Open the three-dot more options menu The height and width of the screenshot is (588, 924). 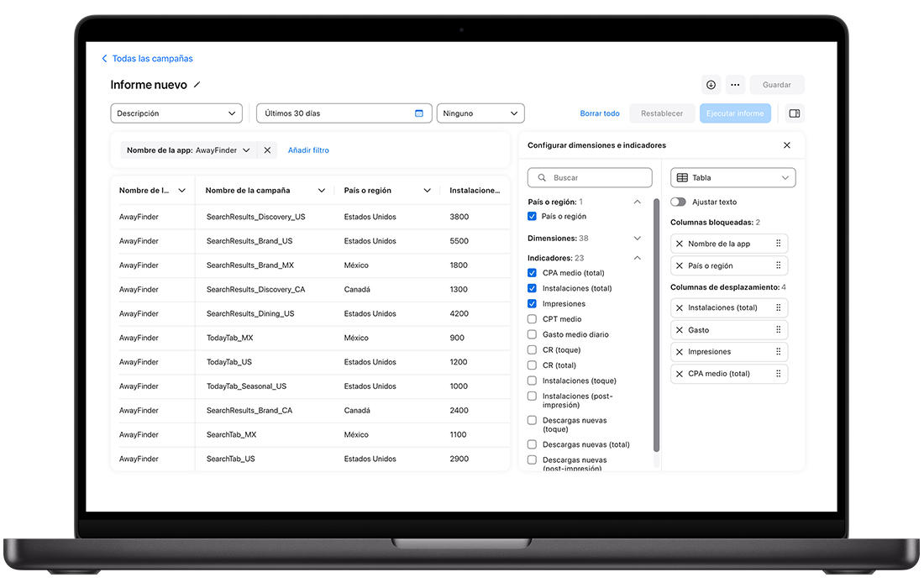(735, 85)
